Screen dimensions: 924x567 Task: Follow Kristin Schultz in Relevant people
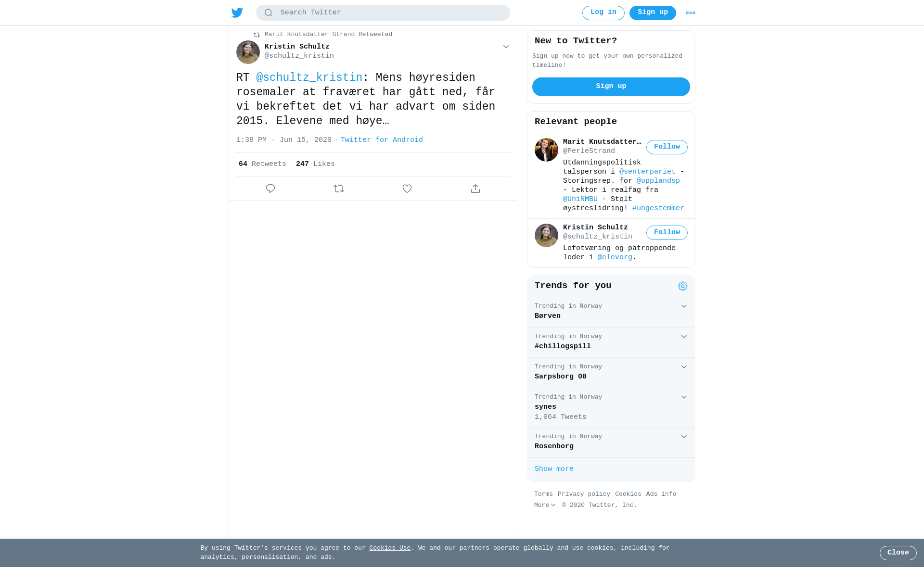667,233
